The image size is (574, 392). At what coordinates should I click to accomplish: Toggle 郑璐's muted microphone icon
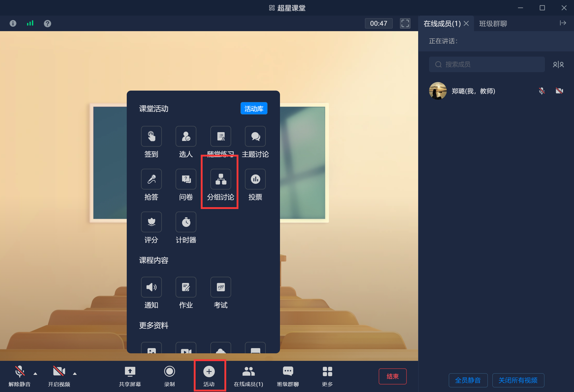[542, 91]
